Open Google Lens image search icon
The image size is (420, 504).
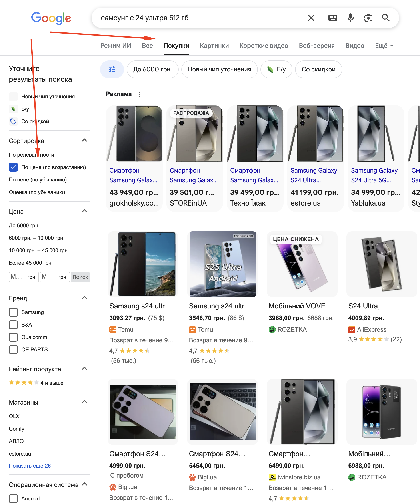pyautogui.click(x=368, y=18)
